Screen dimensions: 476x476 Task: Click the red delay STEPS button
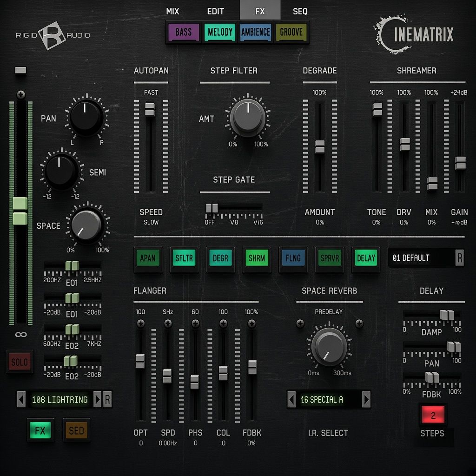click(433, 415)
